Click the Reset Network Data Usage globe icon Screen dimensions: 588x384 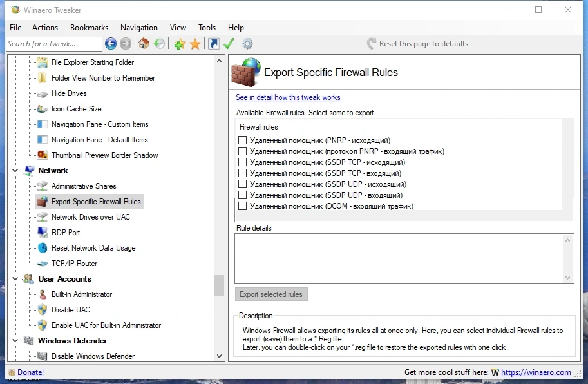point(43,248)
